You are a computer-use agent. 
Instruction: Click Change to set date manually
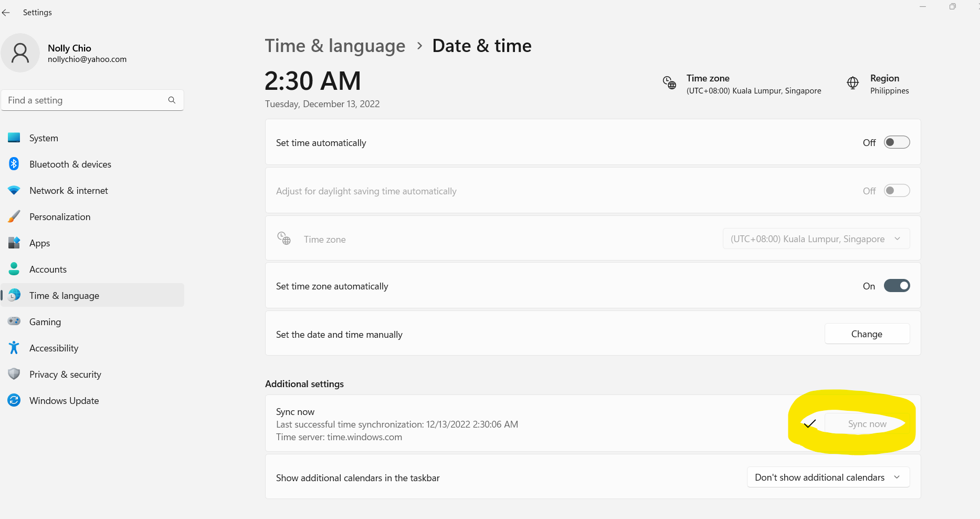coord(867,334)
